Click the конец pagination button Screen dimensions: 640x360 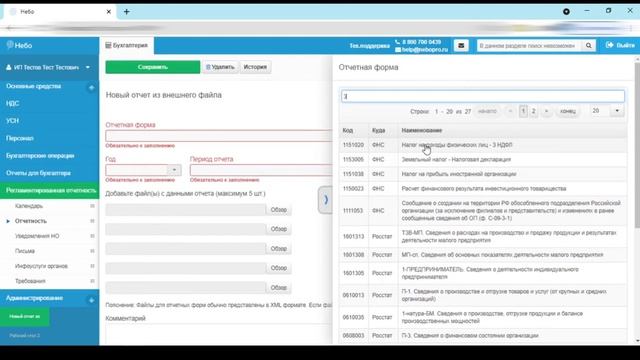coord(568,111)
